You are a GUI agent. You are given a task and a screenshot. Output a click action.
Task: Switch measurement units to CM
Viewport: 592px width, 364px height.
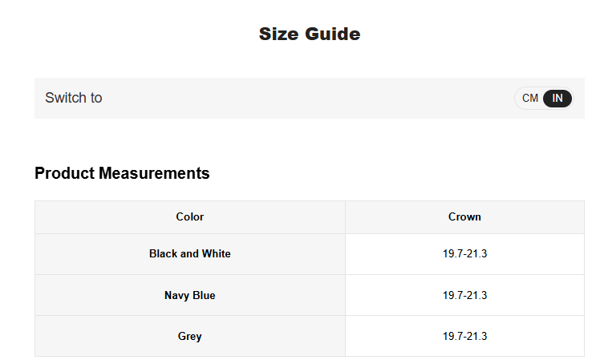(530, 99)
